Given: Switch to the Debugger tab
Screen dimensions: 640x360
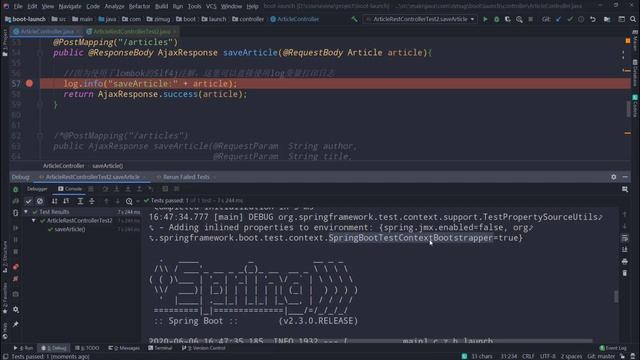Looking at the screenshot, I should point(37,189).
